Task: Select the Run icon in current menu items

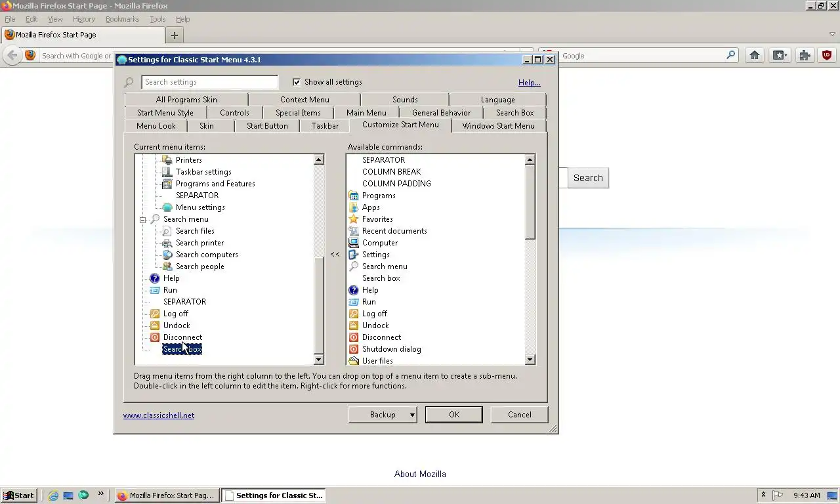Action: [154, 290]
